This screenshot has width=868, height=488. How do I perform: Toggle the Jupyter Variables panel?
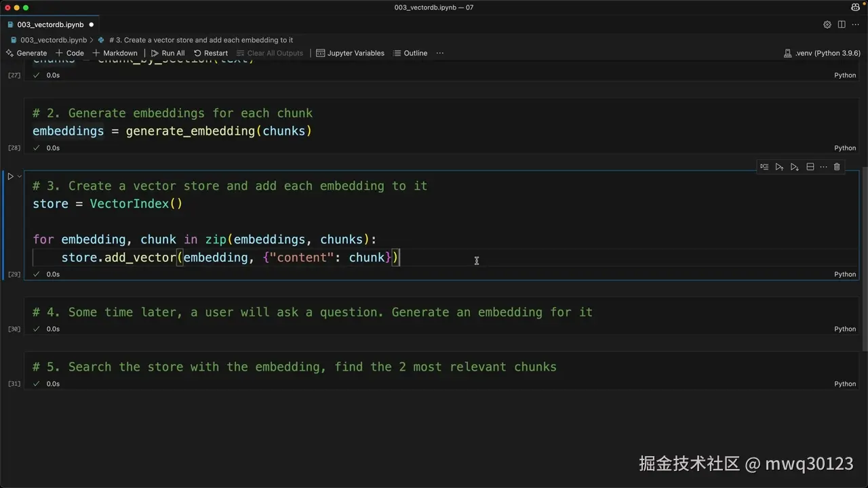350,53
